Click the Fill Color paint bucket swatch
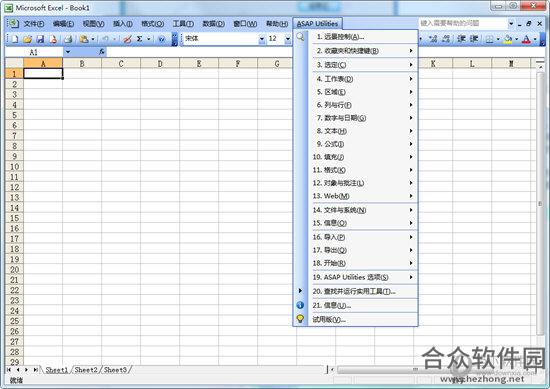The height and width of the screenshot is (389, 550). pos(508,39)
